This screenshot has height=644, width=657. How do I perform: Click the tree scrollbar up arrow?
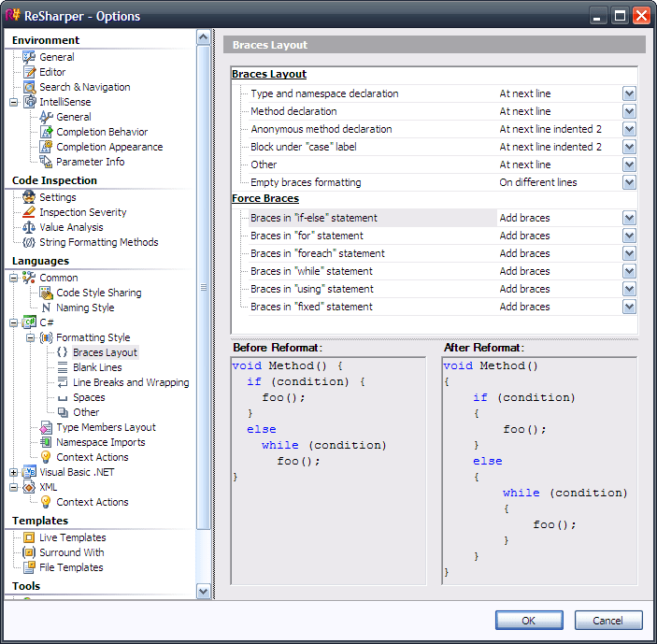[x=203, y=37]
